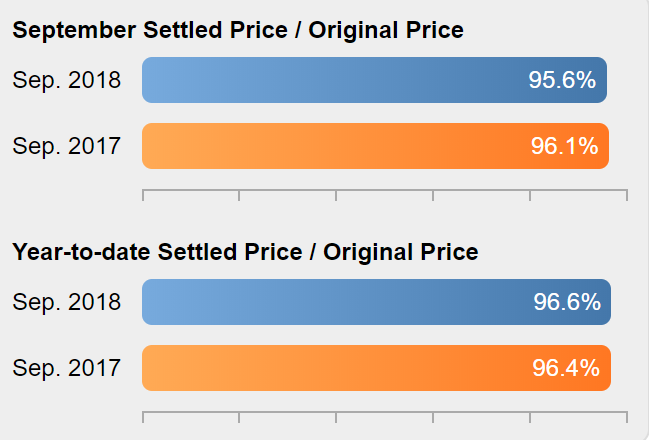
Task: Select the 96.6% value label
Action: tap(567, 301)
